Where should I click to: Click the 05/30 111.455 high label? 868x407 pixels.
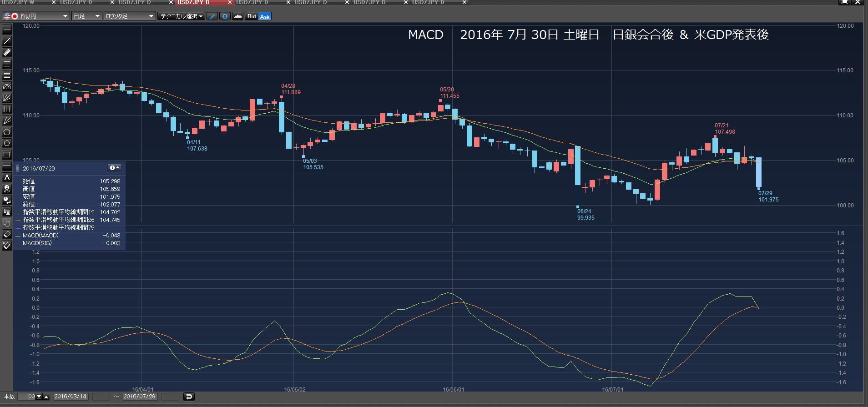[449, 93]
